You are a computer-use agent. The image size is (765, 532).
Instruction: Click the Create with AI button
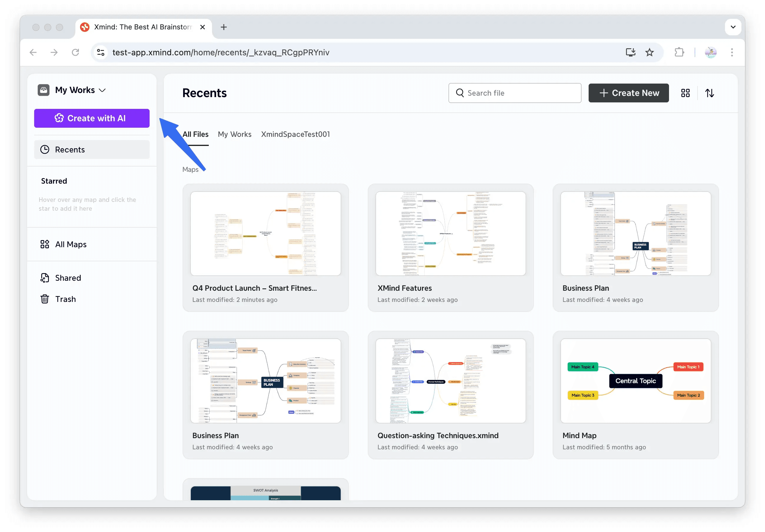click(x=92, y=118)
